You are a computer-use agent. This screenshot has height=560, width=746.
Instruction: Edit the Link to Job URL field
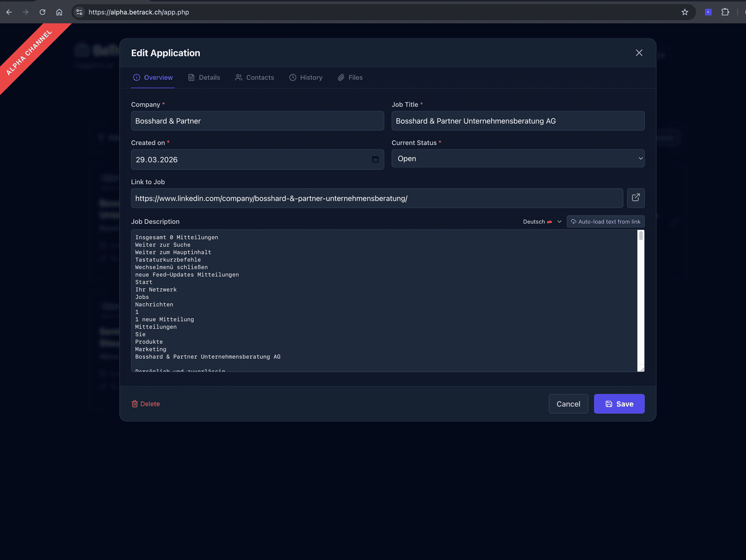[x=377, y=198]
